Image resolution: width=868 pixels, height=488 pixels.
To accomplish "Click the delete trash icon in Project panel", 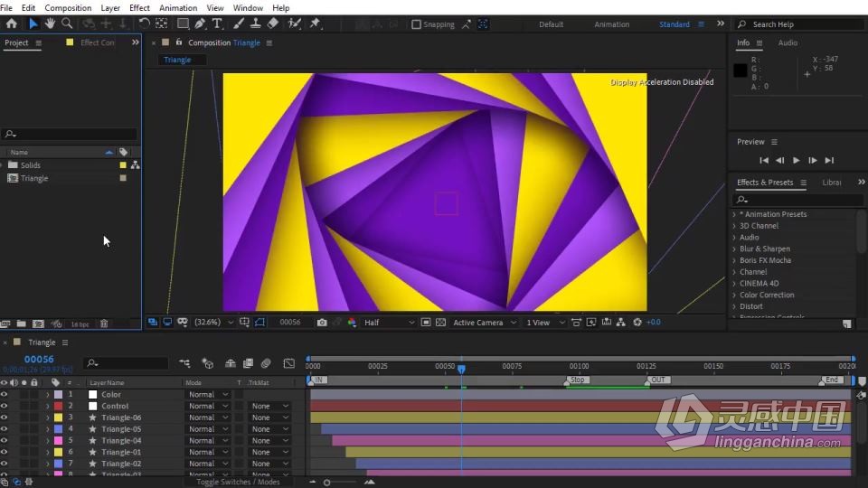I will (103, 324).
